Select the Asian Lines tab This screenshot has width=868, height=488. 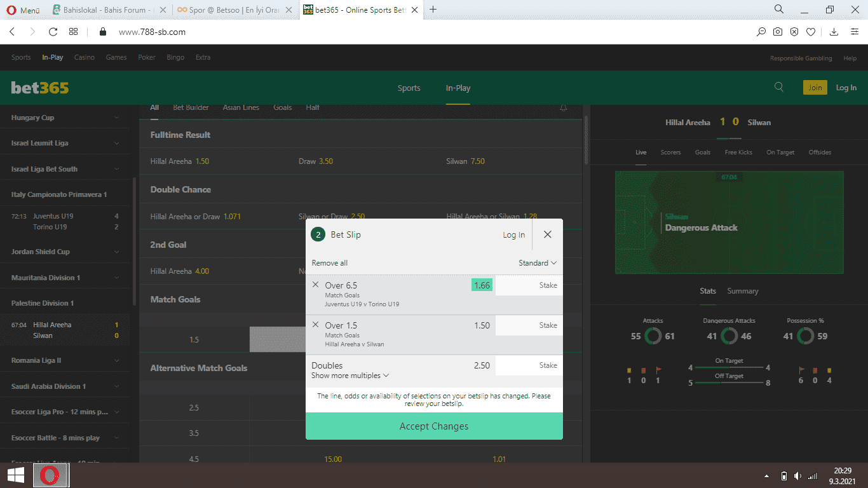(241, 107)
